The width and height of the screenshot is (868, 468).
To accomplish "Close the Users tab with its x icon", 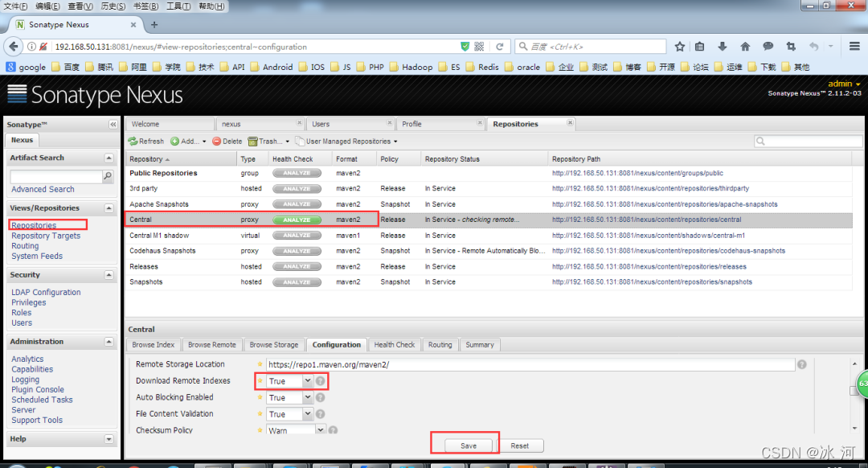I will 390,123.
